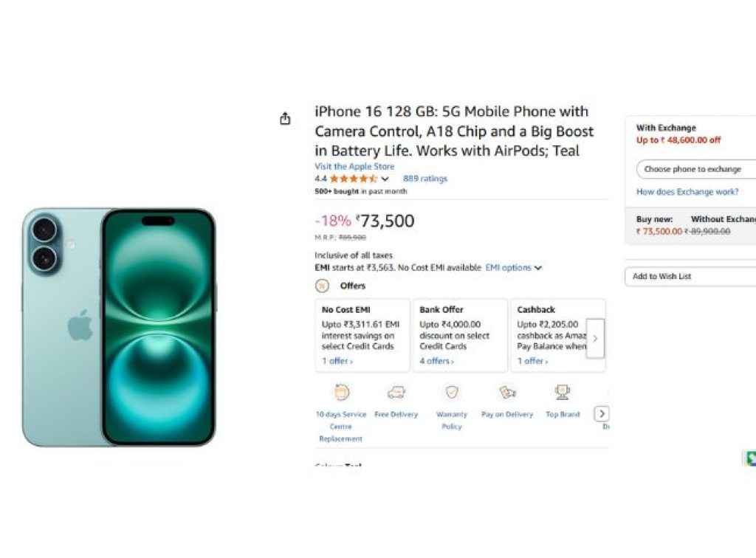Screen dimensions: 756x558
Task: Click the next arrow on the benefits carousel
Action: click(602, 414)
